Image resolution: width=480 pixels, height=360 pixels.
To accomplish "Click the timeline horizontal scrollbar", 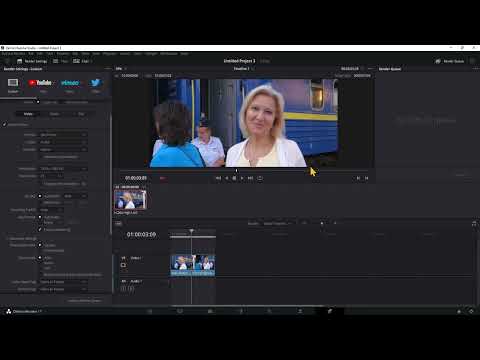I will 247,305.
